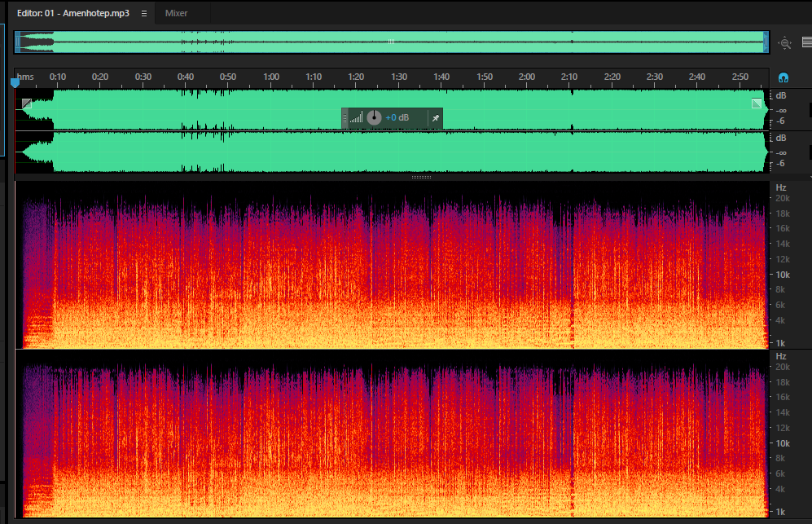812x524 pixels.
Task: Click the upper channel -6 amplitude label
Action: [781, 121]
